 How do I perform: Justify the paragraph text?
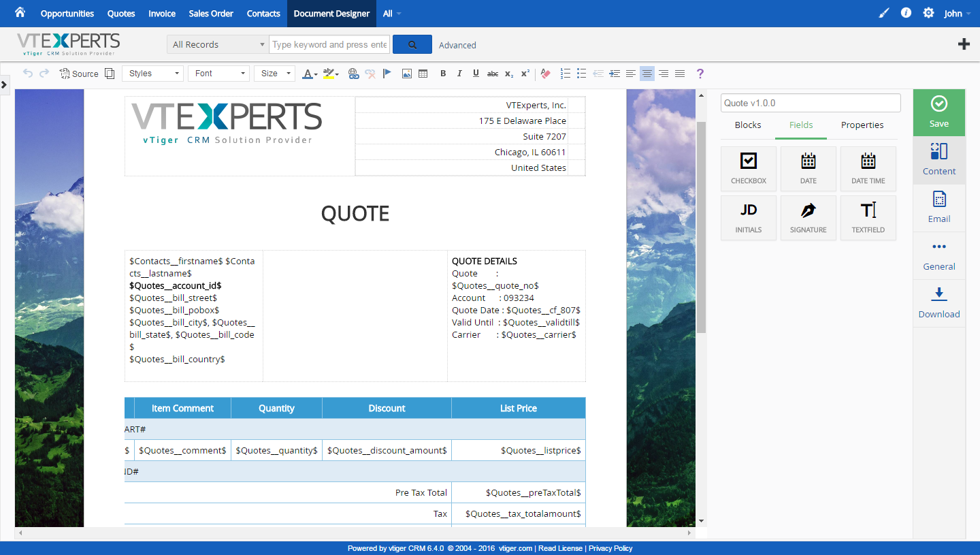click(x=680, y=74)
